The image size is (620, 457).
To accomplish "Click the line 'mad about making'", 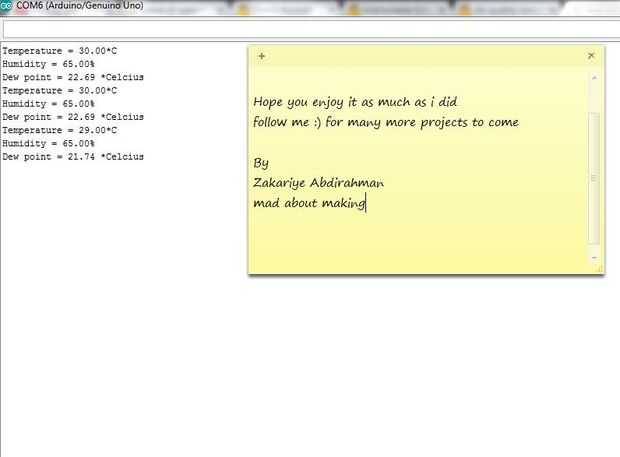I will point(309,203).
